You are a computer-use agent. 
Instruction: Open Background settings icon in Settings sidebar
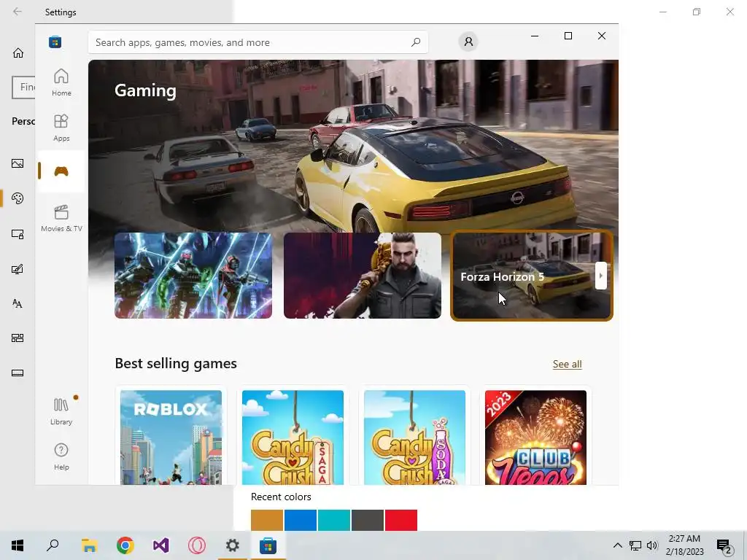[18, 163]
